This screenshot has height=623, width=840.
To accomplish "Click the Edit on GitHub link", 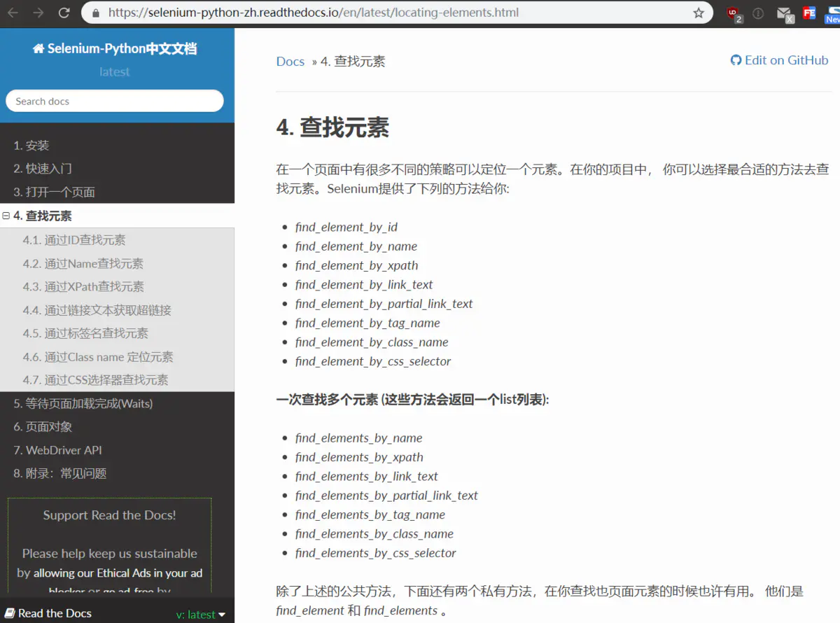I will 786,60.
